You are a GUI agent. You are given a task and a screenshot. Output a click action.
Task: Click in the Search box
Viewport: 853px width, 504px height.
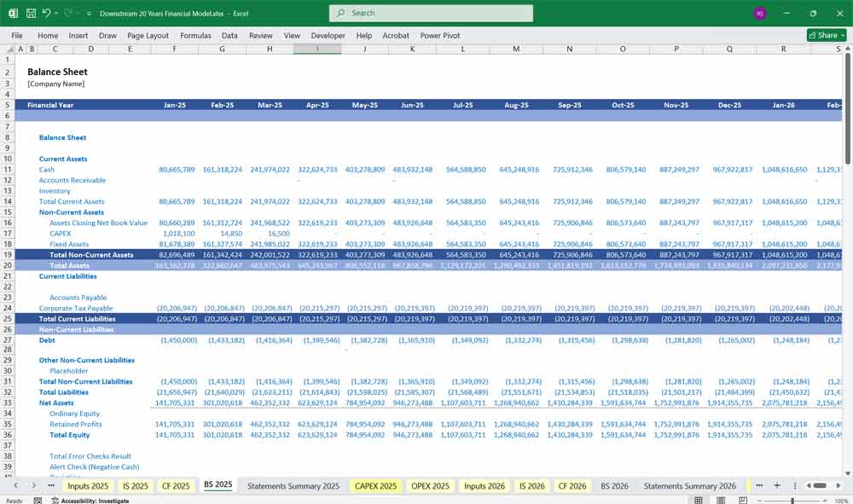pyautogui.click(x=431, y=14)
